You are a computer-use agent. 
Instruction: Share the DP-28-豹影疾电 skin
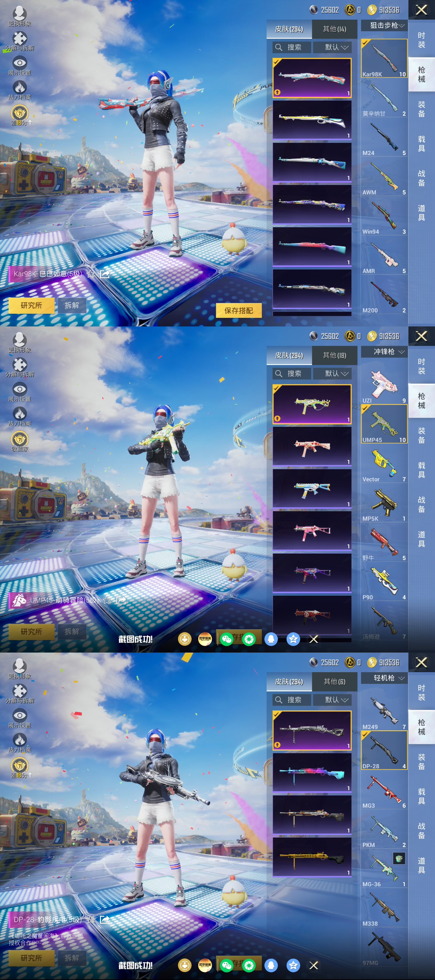[x=105, y=919]
